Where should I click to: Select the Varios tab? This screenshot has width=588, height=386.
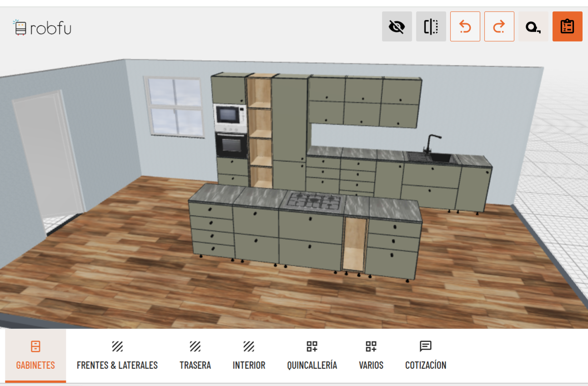[x=371, y=356]
